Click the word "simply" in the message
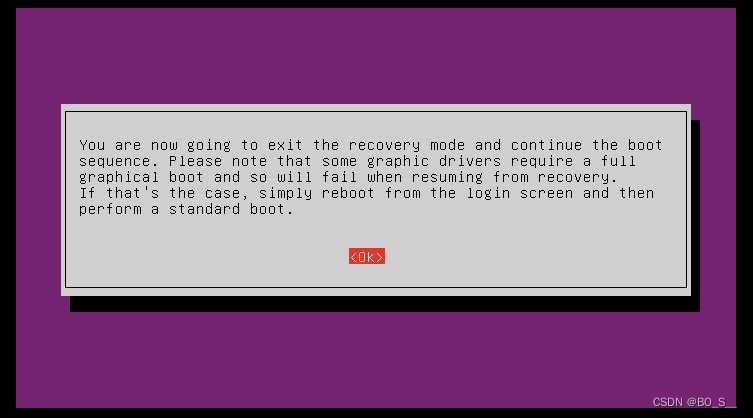The height and width of the screenshot is (418, 753). pyautogui.click(x=285, y=194)
